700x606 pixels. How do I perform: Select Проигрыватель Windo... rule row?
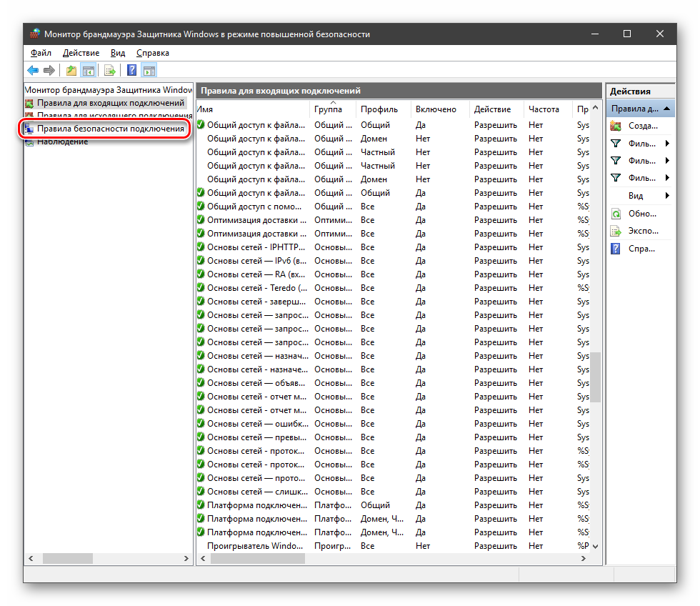[x=394, y=546]
